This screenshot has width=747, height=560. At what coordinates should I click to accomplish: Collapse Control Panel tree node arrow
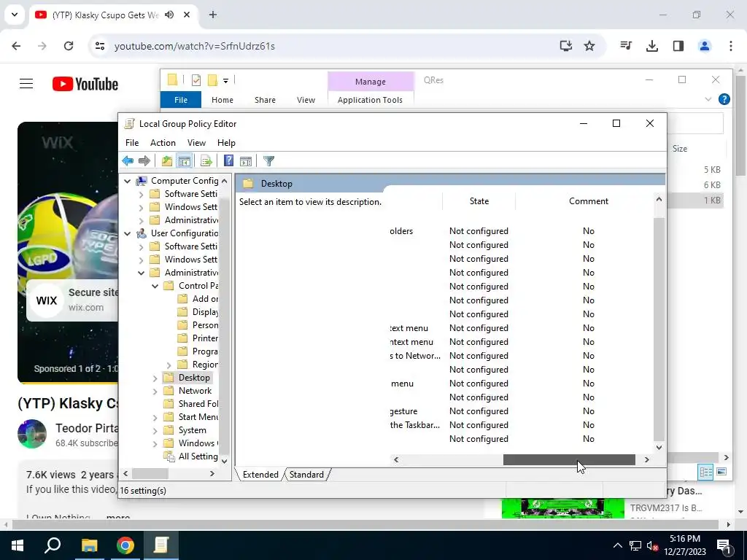coord(155,286)
